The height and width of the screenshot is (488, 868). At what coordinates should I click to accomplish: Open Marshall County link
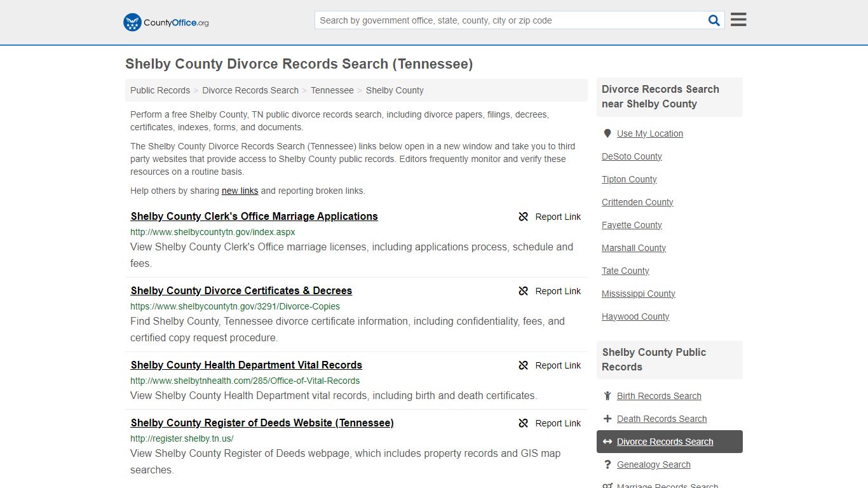pos(634,248)
